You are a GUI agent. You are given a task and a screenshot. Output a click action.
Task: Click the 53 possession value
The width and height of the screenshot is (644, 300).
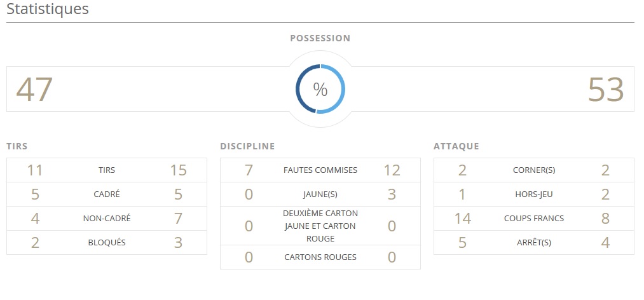pyautogui.click(x=606, y=90)
